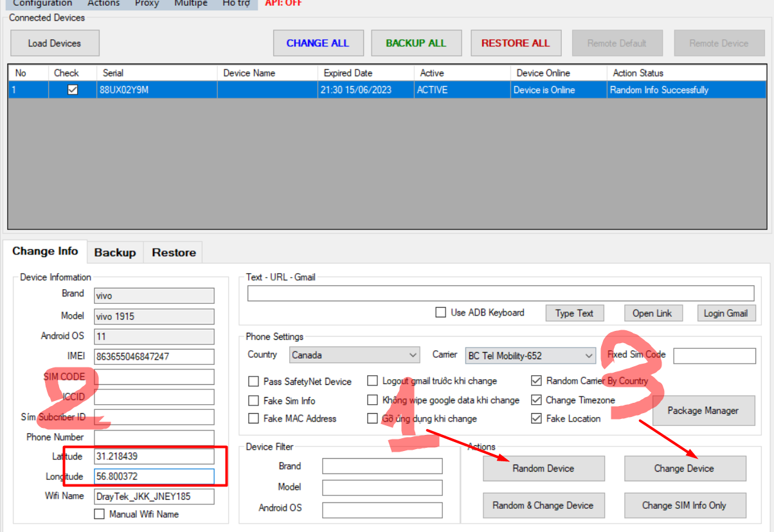Open the Restore tab
The width and height of the screenshot is (774, 532).
coord(174,253)
